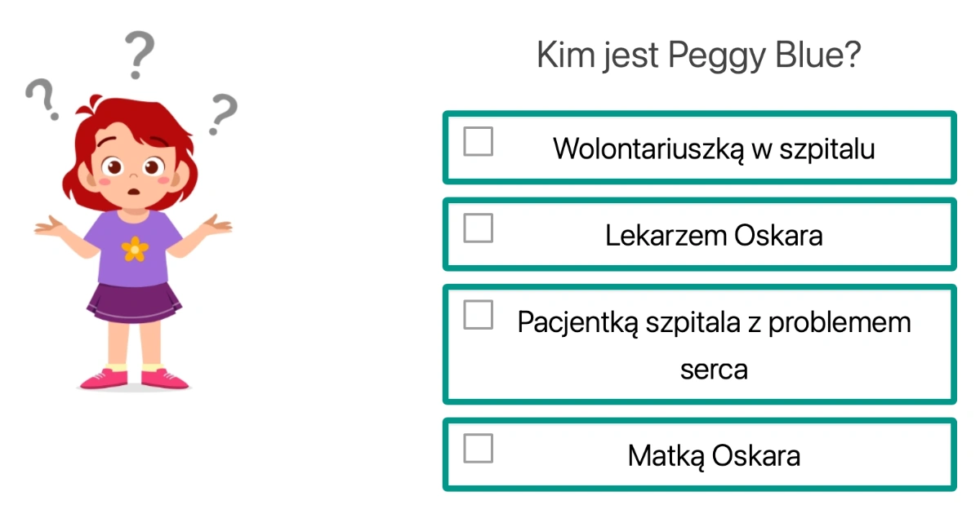Screen dimensions: 980x514
Task: Select the answer text Wolontariuszką w szpitalu
Action: pos(713,148)
